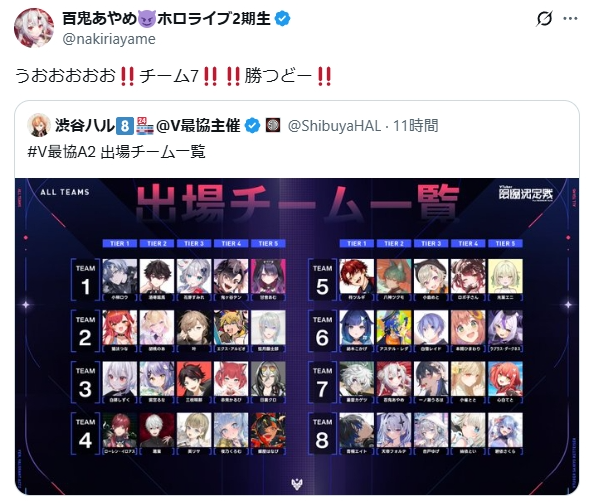
Task: Open the three-dot more options menu
Action: point(570,18)
